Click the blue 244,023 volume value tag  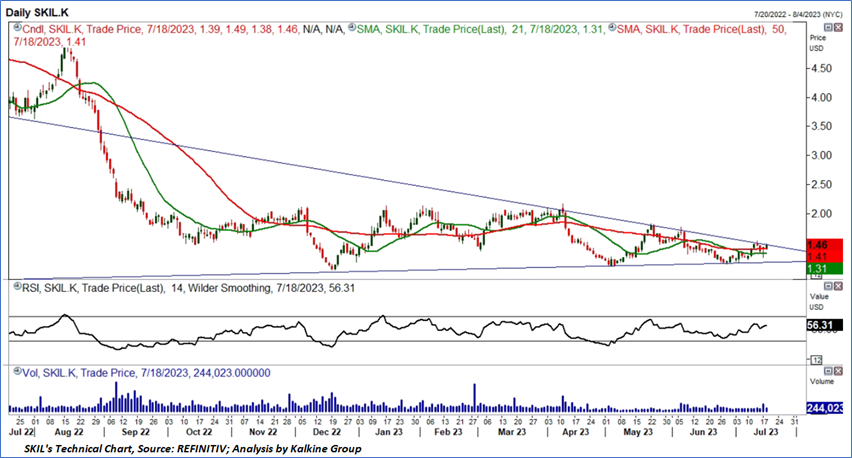pyautogui.click(x=824, y=408)
